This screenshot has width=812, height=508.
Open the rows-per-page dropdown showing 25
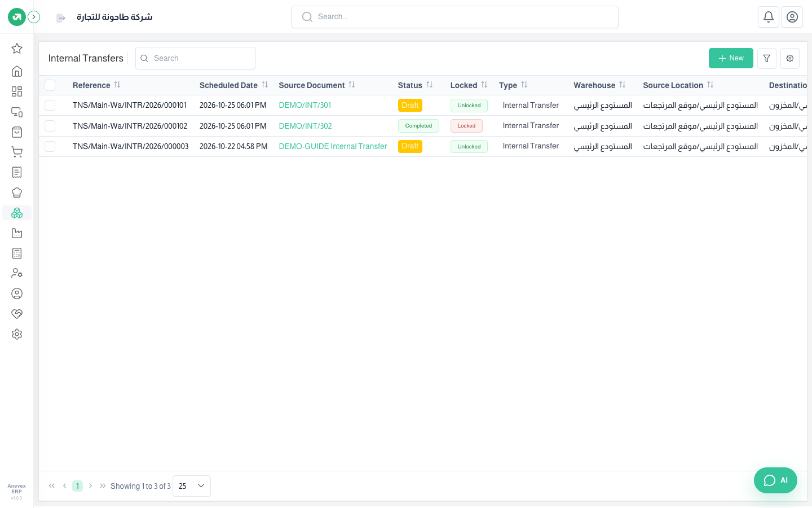coord(192,486)
